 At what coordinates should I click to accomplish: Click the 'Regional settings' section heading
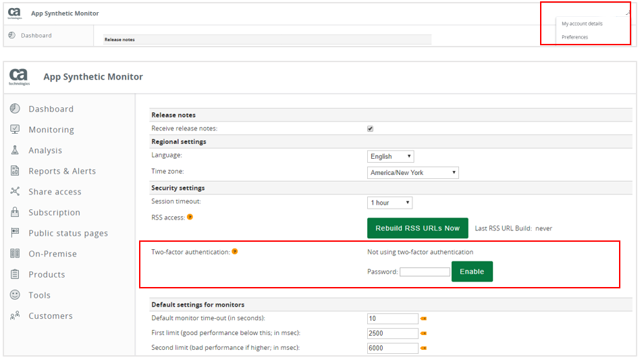tap(179, 141)
